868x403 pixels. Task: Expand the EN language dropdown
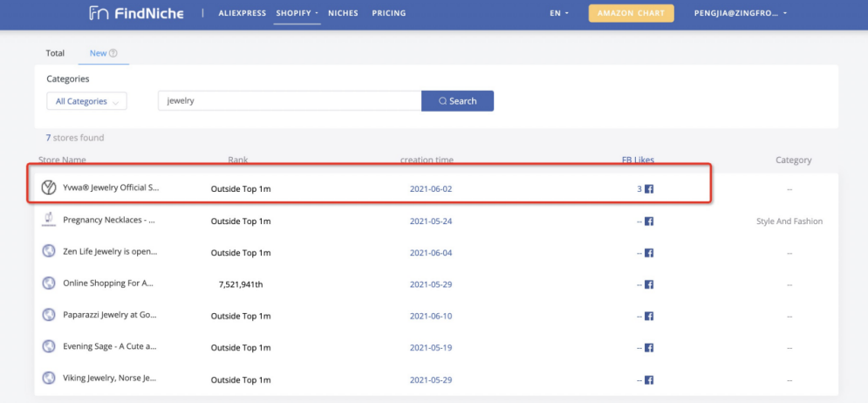559,13
